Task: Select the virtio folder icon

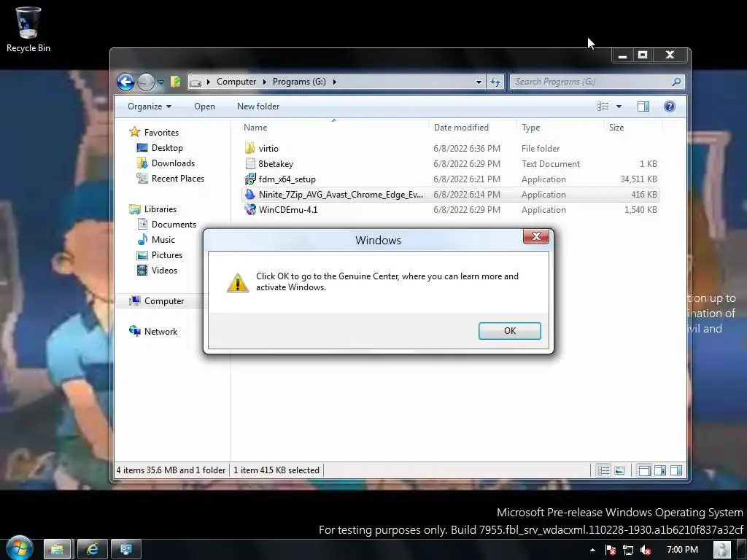Action: (x=250, y=148)
